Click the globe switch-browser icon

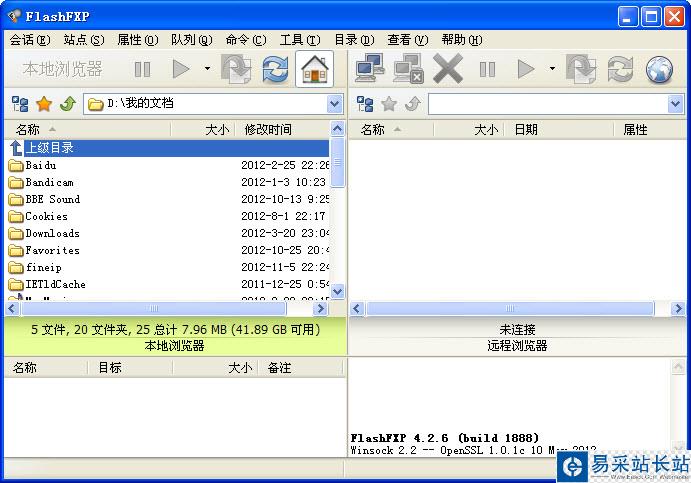click(659, 69)
